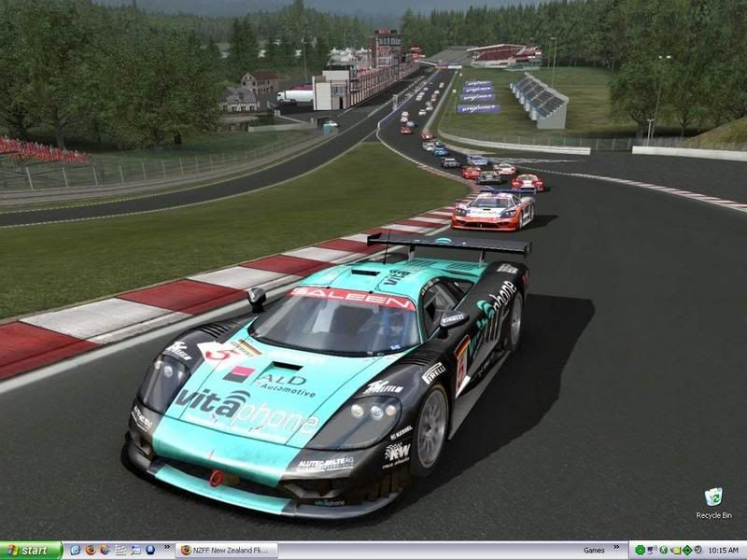The height and width of the screenshot is (560, 747).
Task: Click the green diamond arrow tray icon
Action: point(687,551)
